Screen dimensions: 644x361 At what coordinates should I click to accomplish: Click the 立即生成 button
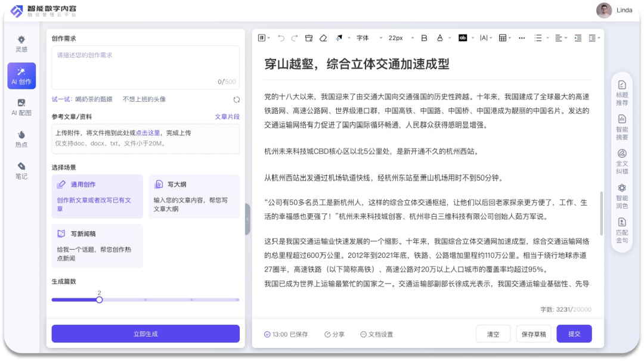(145, 334)
